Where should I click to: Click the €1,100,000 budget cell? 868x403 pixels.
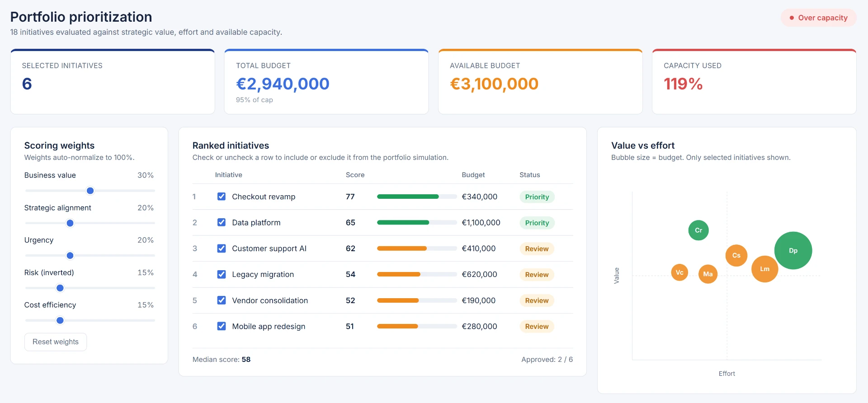pos(481,222)
